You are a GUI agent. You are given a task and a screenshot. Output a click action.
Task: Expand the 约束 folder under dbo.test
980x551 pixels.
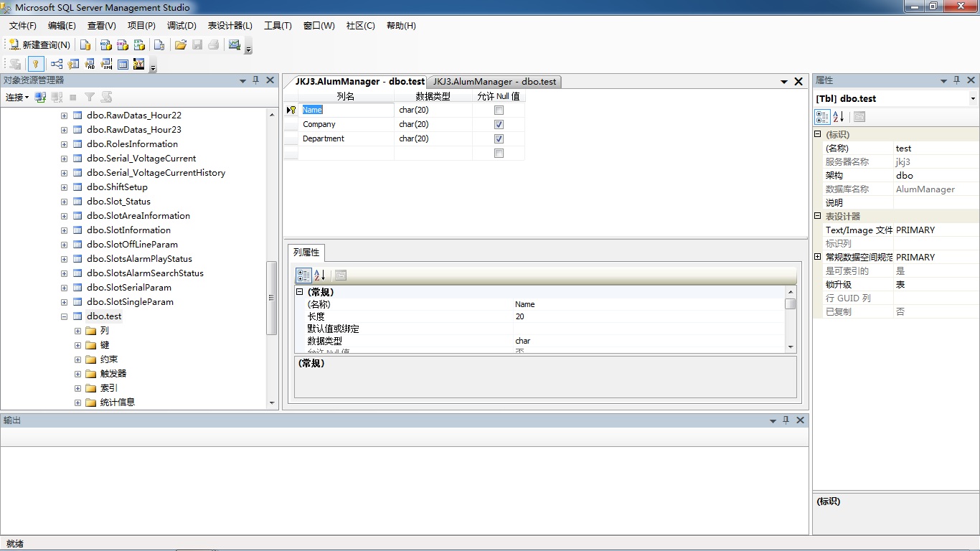[x=77, y=359]
